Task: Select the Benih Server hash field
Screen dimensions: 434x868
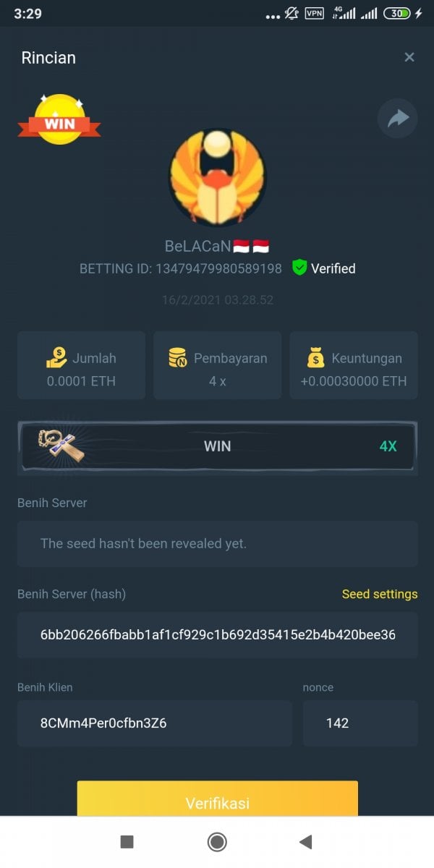Action: [218, 635]
